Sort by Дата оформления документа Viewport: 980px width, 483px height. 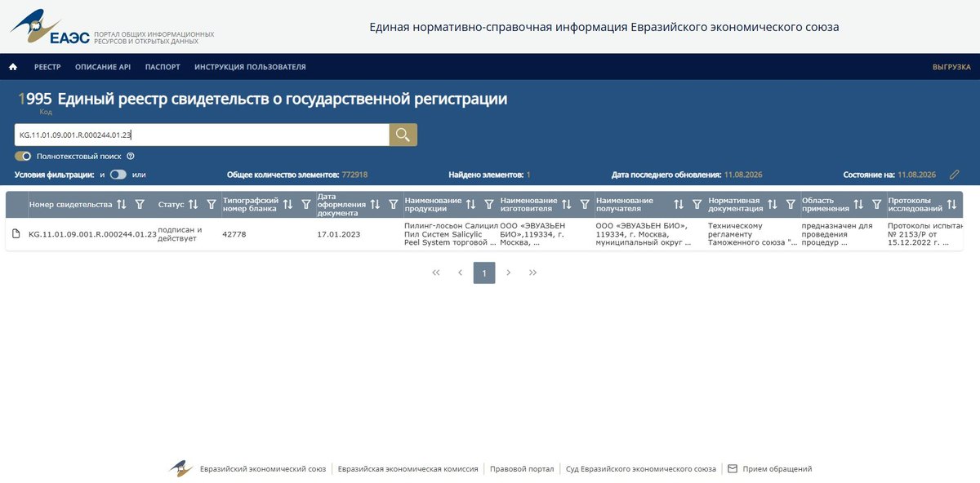[376, 205]
